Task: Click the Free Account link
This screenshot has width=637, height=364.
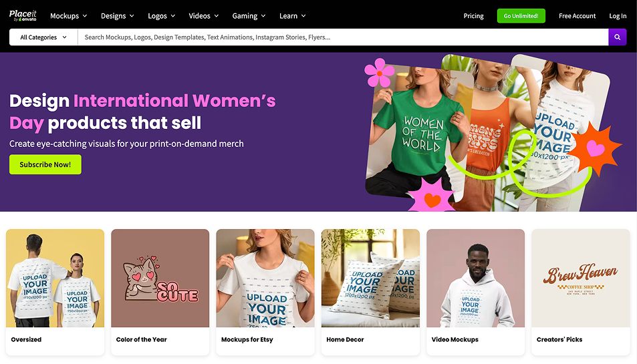Action: click(577, 16)
